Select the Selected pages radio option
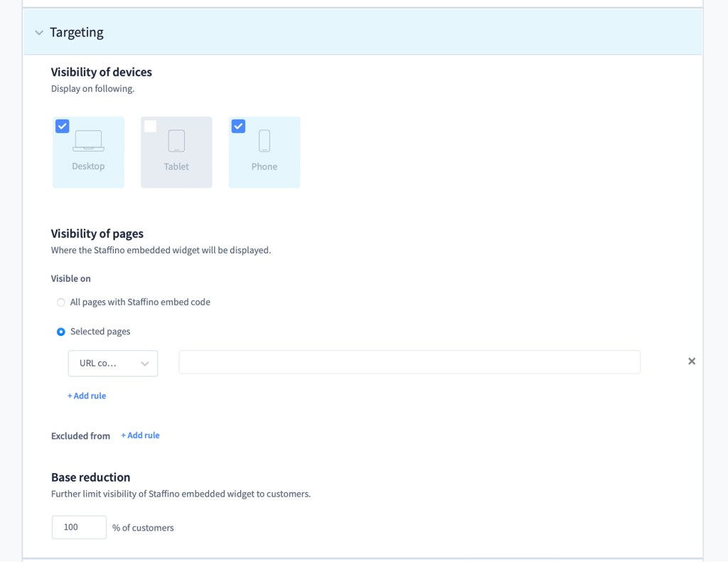This screenshot has height=562, width=728. [61, 332]
